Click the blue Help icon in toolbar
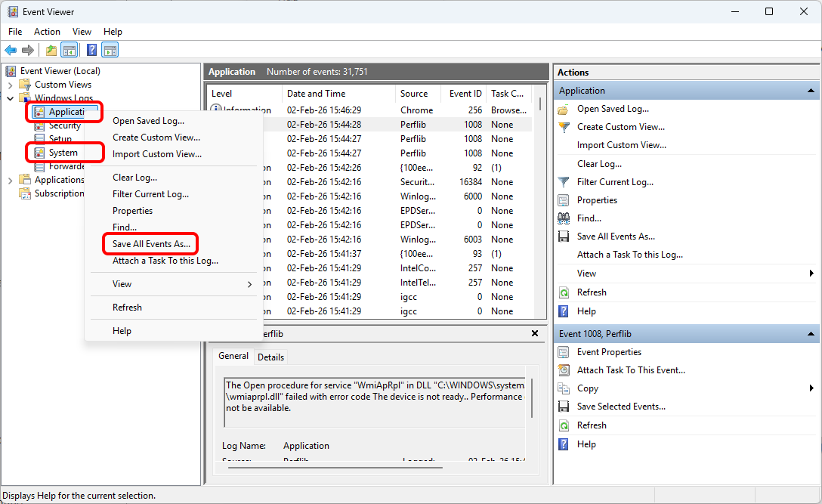822x504 pixels. click(x=91, y=51)
